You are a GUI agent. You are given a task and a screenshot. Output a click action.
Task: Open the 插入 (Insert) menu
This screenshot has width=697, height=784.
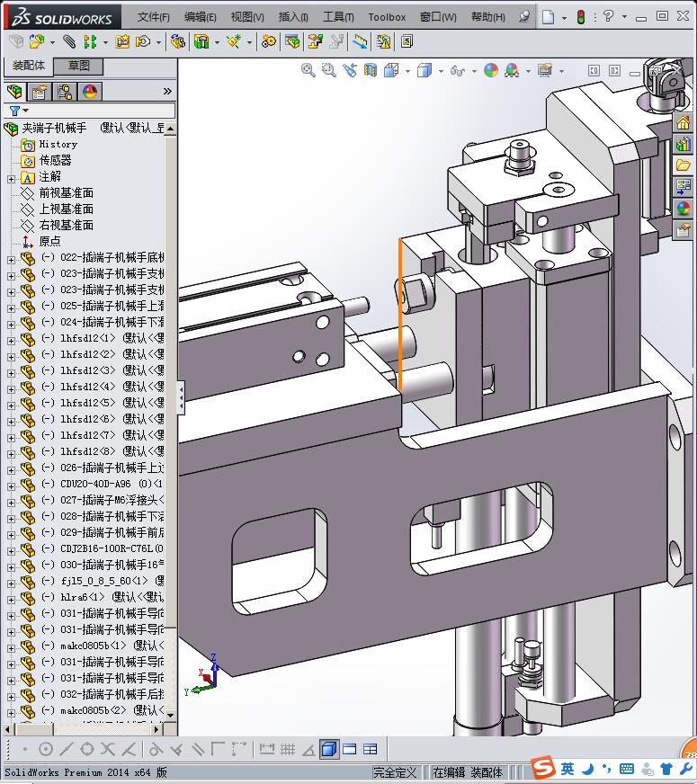click(x=293, y=17)
